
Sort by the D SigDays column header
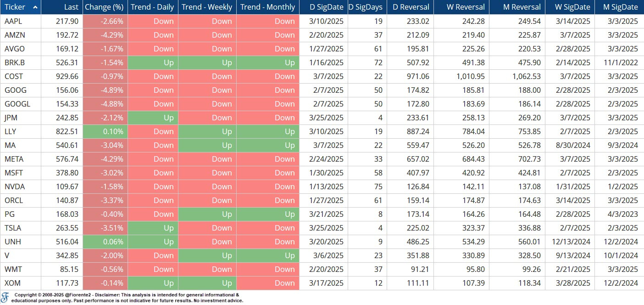point(367,7)
